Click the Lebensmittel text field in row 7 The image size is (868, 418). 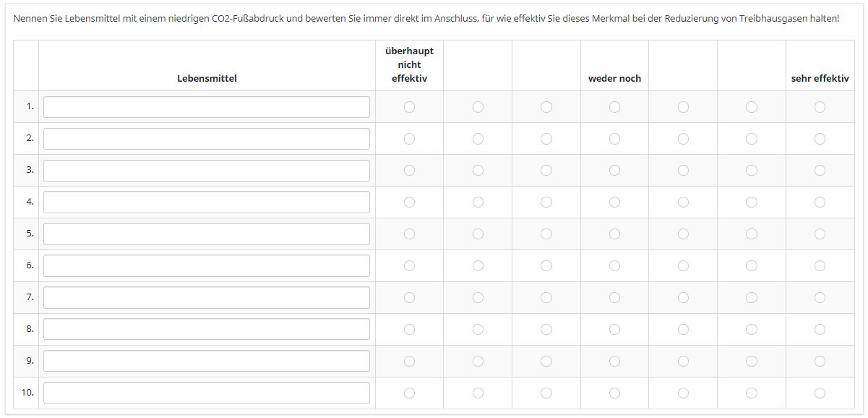(206, 298)
